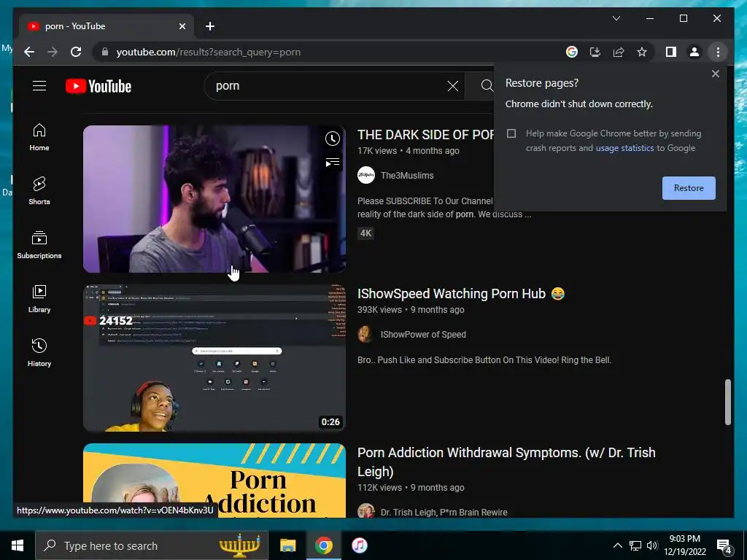Open IShowSpeed Watching video title
Image resolution: width=747 pixels, height=560 pixels.
point(461,294)
